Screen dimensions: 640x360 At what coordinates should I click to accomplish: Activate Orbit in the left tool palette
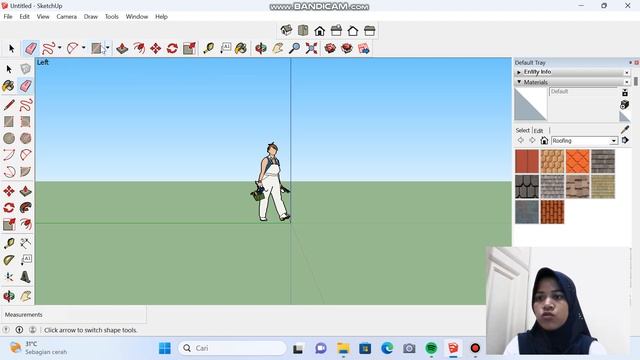tap(9, 296)
